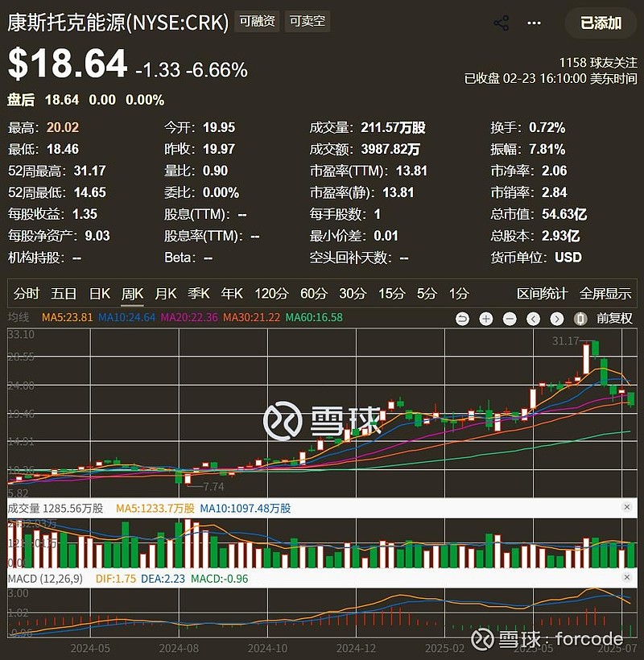644x660 pixels.
Task: Click the 成交量 1285.56万股 label
Action: [x=55, y=509]
